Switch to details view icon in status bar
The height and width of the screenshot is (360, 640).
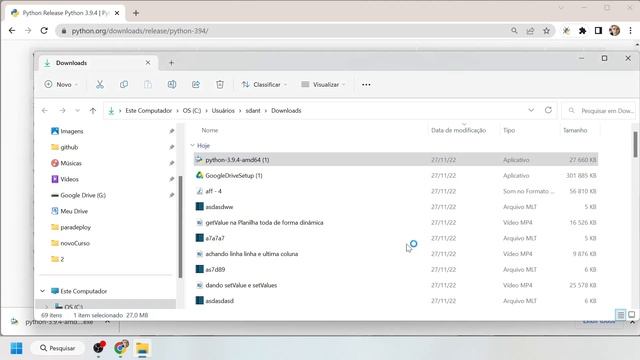[620, 315]
